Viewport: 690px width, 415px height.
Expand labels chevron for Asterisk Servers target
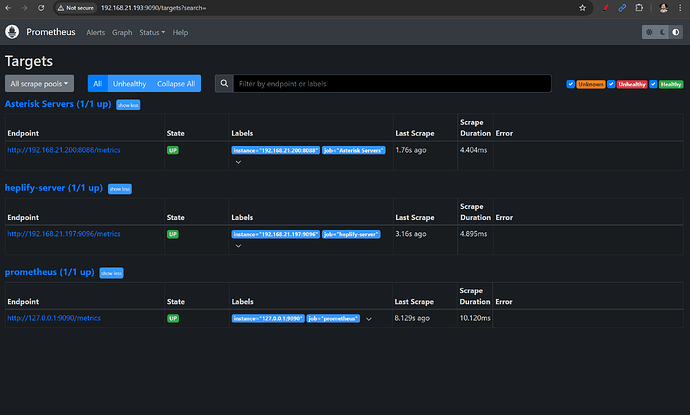pyautogui.click(x=237, y=161)
